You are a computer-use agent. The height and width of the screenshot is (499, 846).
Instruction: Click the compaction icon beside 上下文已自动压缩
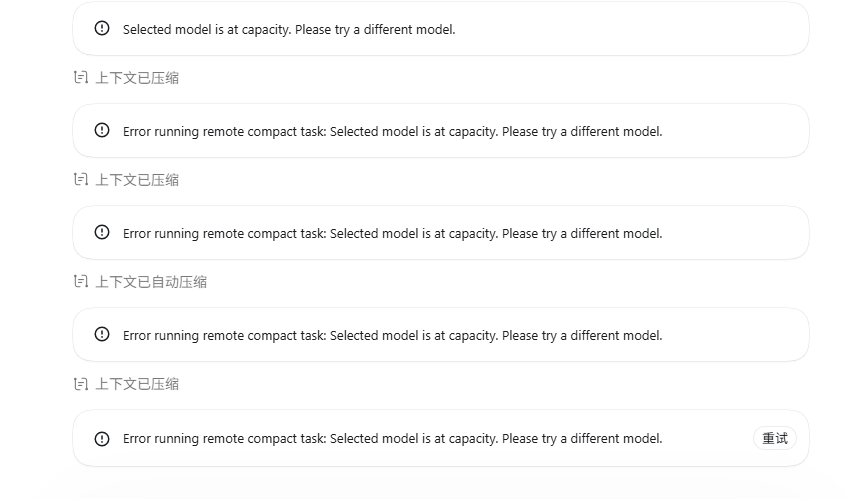point(81,281)
